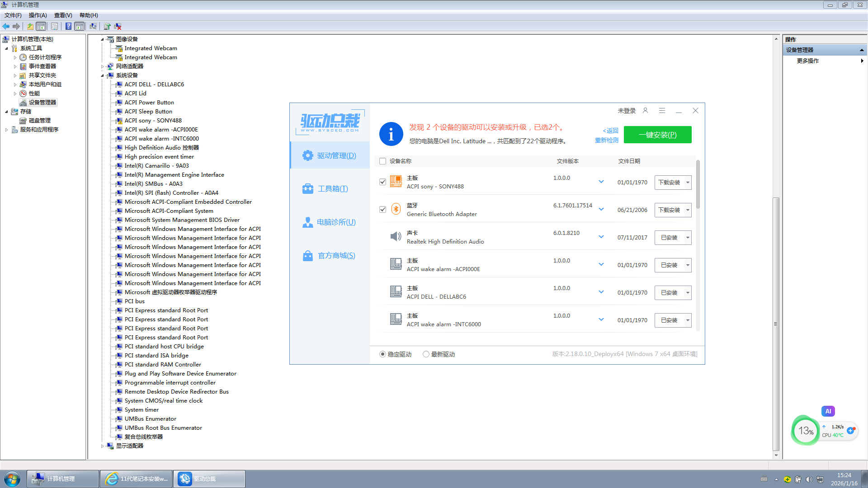Click the back arrow toolbar icon
This screenshot has width=868, height=488.
click(x=6, y=26)
